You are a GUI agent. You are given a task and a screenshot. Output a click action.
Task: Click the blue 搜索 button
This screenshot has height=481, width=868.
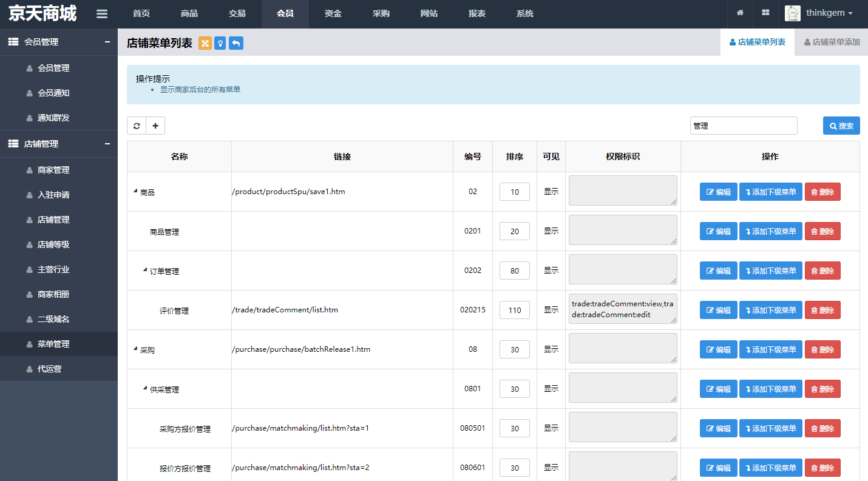[x=841, y=126]
